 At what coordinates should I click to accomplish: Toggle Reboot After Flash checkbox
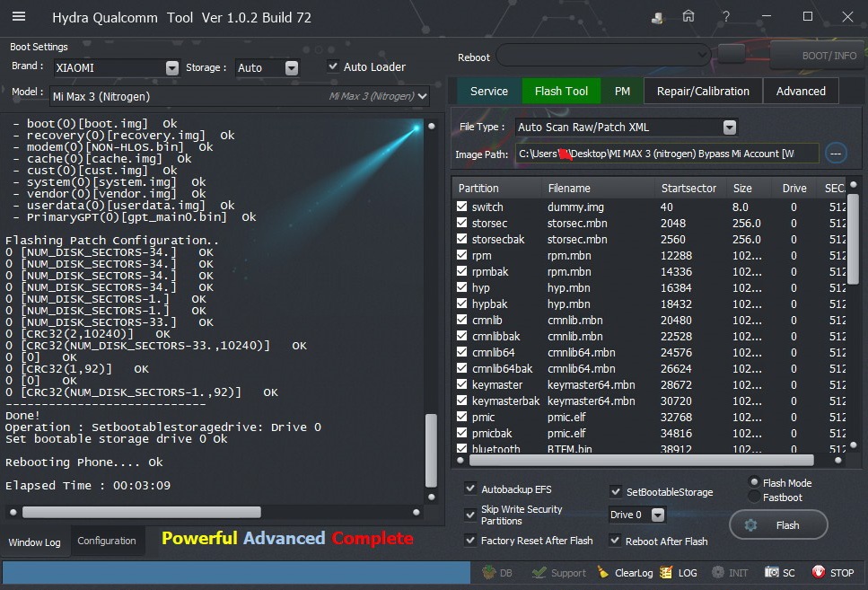click(x=615, y=540)
